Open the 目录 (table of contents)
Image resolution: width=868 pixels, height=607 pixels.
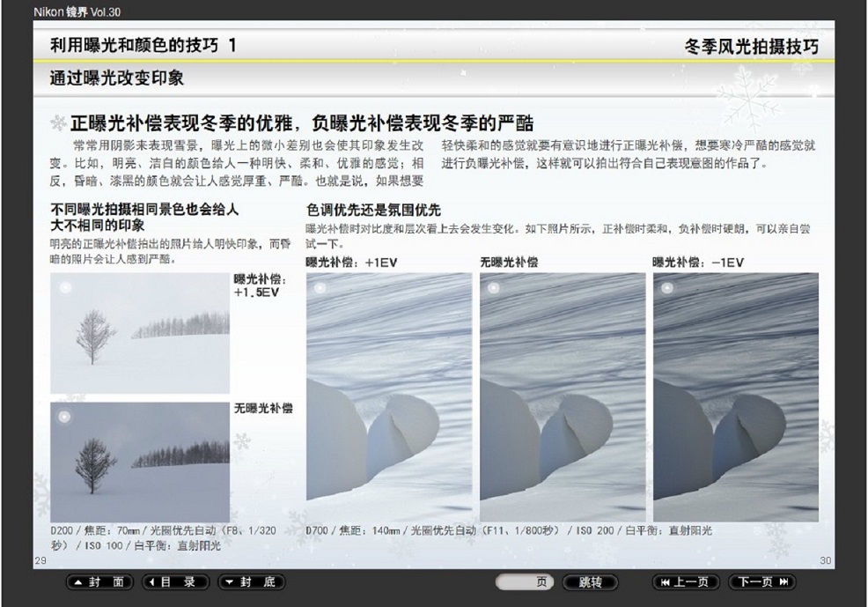[176, 582]
